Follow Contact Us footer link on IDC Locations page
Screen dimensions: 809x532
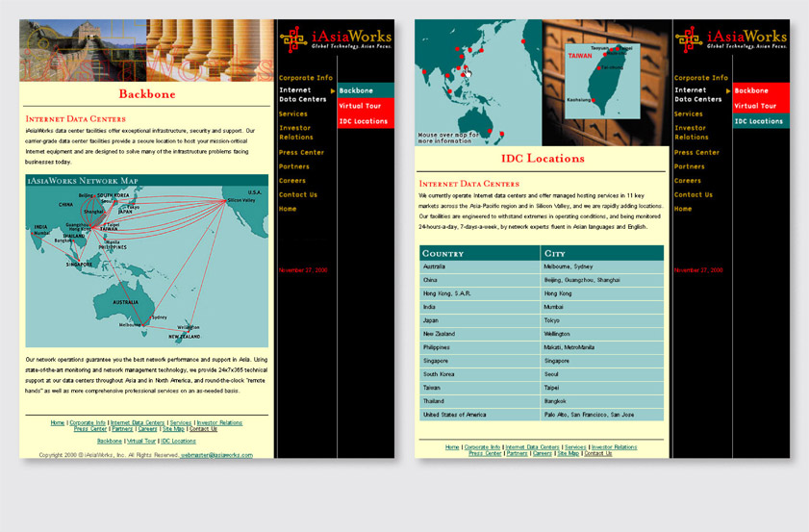click(x=598, y=453)
